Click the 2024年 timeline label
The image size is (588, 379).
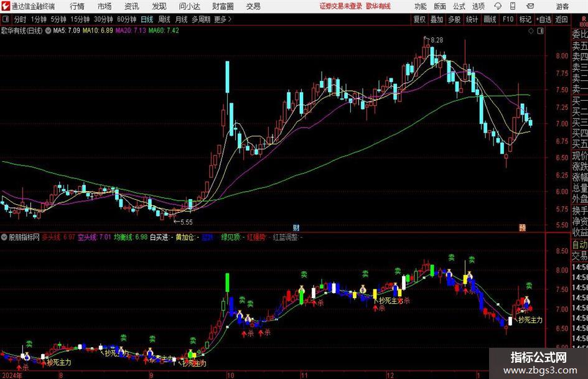click(12, 375)
